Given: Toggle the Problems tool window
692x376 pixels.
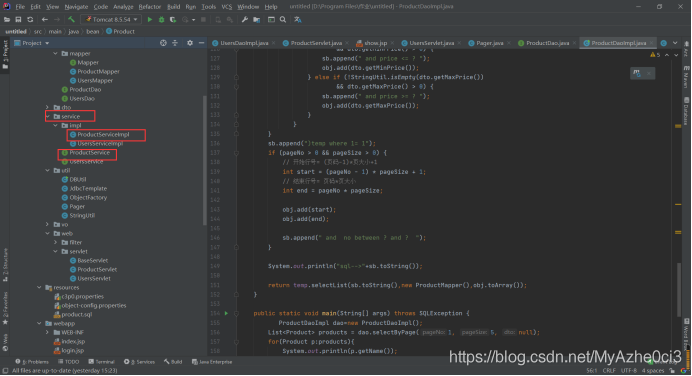Looking at the screenshot, I should pyautogui.click(x=32, y=362).
